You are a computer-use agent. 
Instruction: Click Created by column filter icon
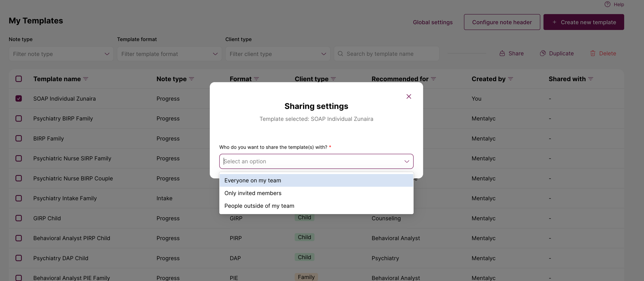(x=511, y=79)
